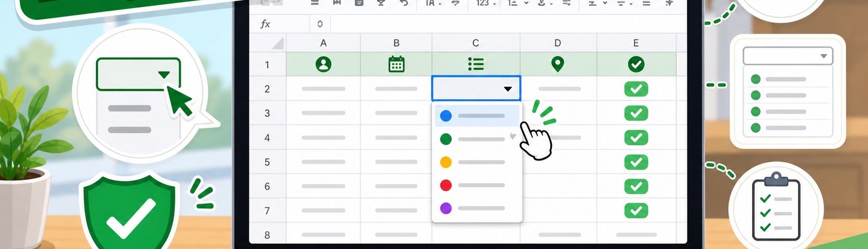Image resolution: width=868 pixels, height=249 pixels.
Task: Pick the red dot option
Action: point(476,185)
